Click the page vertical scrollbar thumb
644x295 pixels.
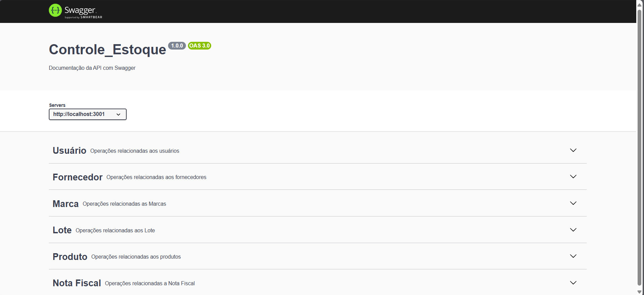[x=639, y=148]
